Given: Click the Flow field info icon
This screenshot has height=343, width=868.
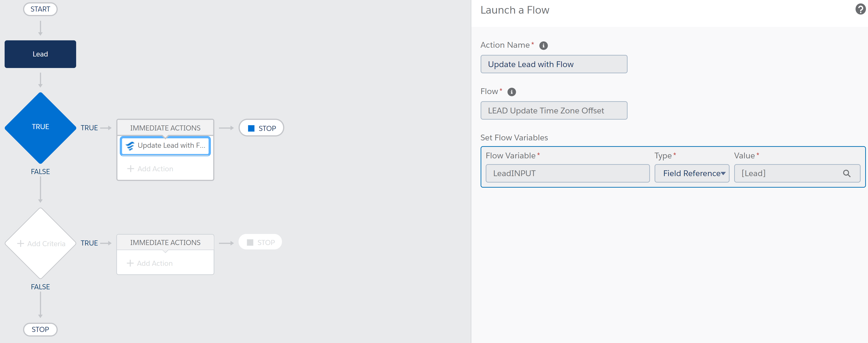Looking at the screenshot, I should point(510,91).
